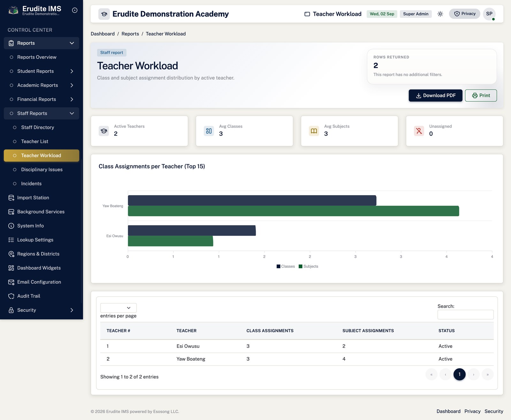This screenshot has height=420, width=511.
Task: Click the Privacy shield button
Action: click(464, 14)
